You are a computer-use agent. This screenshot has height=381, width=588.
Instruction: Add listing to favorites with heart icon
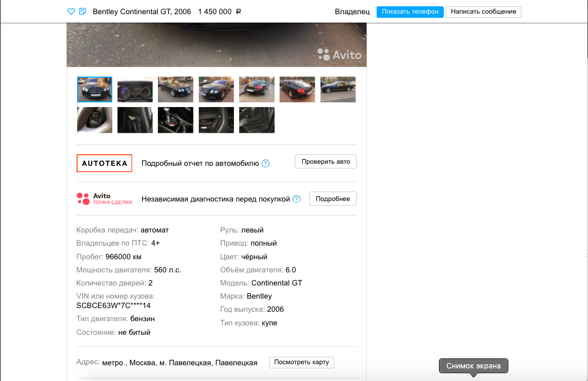(71, 12)
